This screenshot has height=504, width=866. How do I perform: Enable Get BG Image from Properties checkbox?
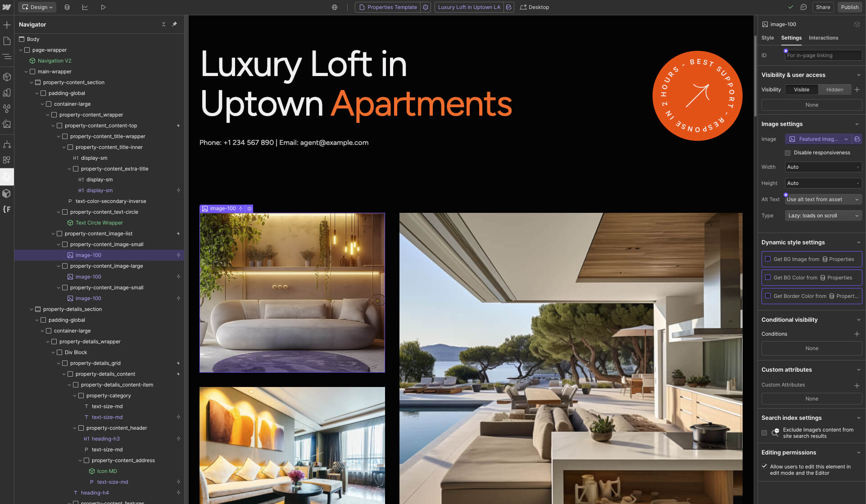point(767,259)
